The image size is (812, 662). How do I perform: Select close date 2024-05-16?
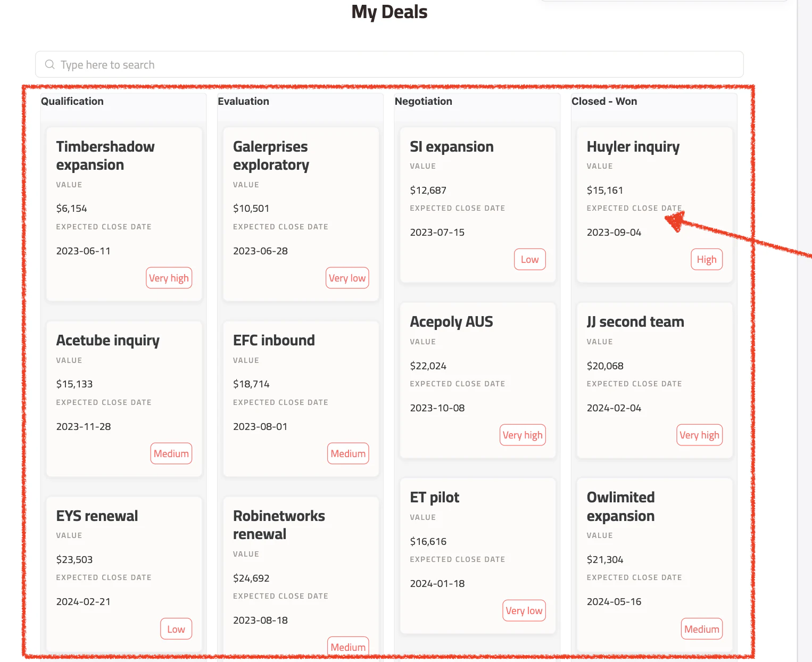coord(614,601)
